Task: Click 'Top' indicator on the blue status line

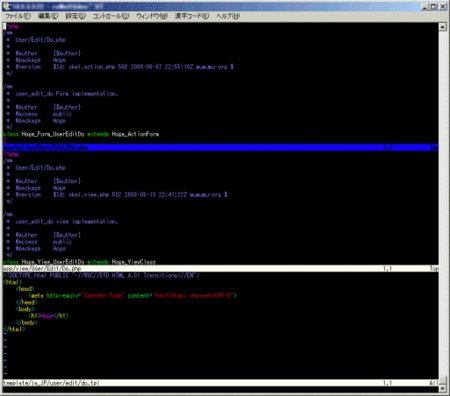Action: point(434,147)
